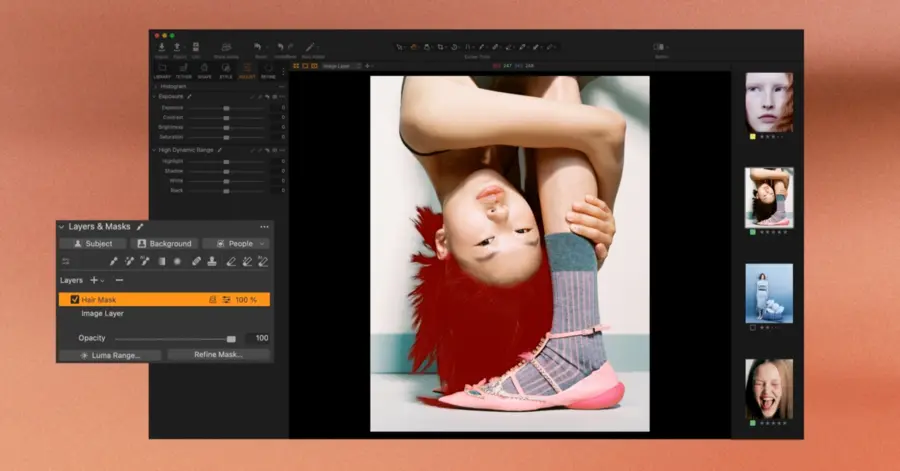
Task: Select the Rotate cursor tool
Action: click(454, 47)
